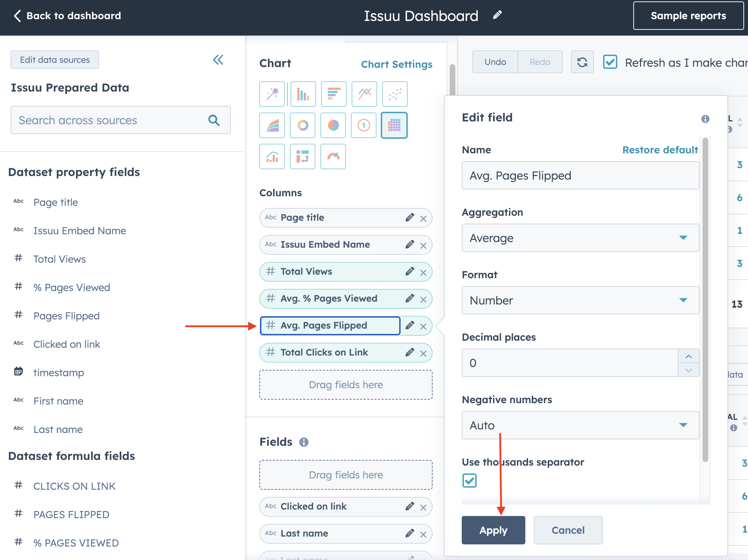748x560 pixels.
Task: Click the Fields section info icon
Action: pyautogui.click(x=304, y=442)
